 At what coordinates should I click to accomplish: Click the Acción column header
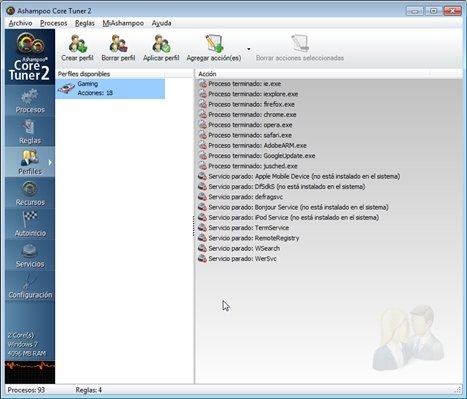coord(313,74)
